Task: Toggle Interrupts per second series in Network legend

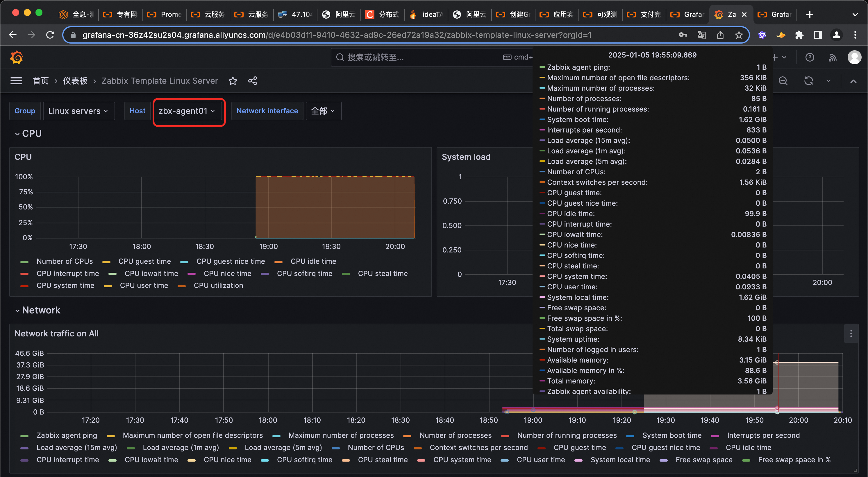Action: tap(763, 435)
